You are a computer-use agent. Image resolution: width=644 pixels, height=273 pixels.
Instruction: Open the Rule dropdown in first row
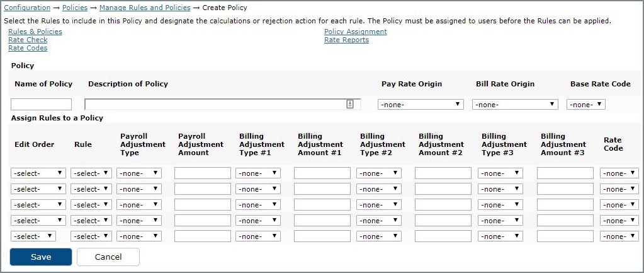point(91,173)
